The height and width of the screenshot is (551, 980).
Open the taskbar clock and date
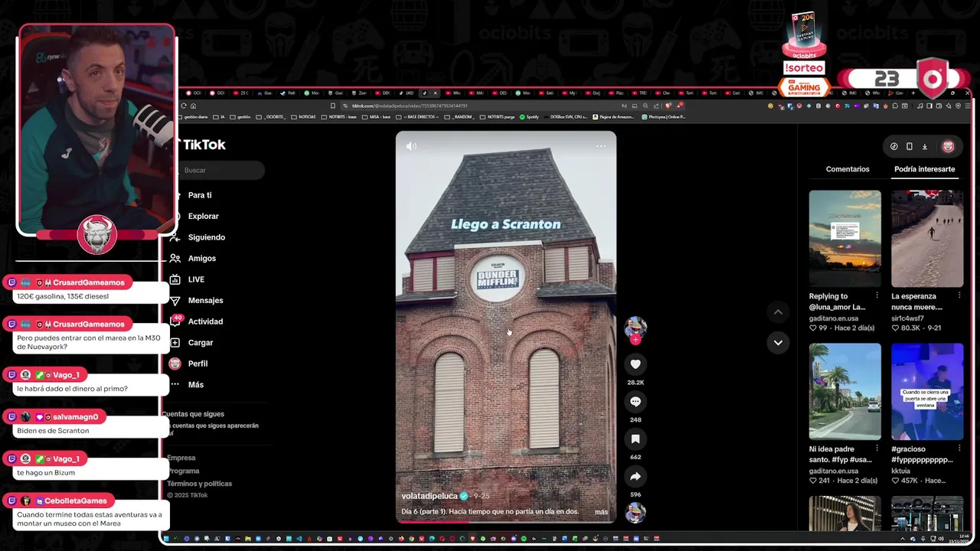958,539
